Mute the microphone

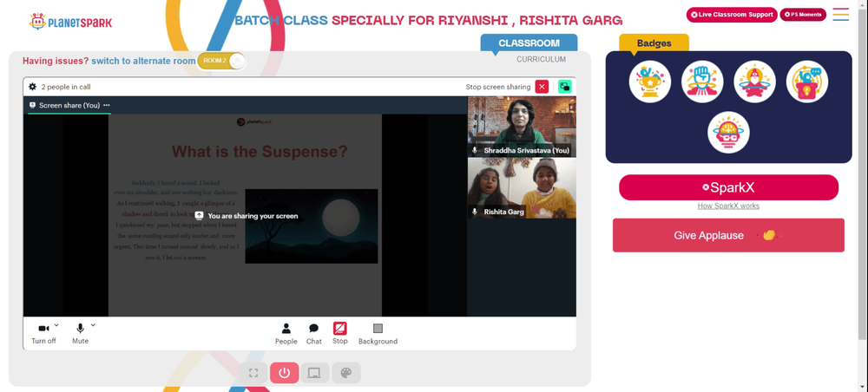click(80, 334)
